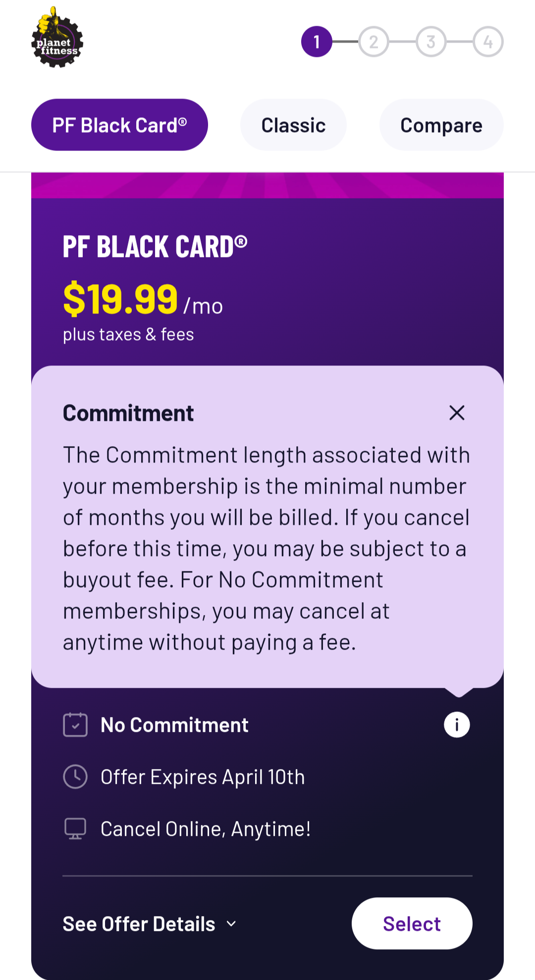Click the No Commitment label
The width and height of the screenshot is (535, 980).
click(174, 725)
